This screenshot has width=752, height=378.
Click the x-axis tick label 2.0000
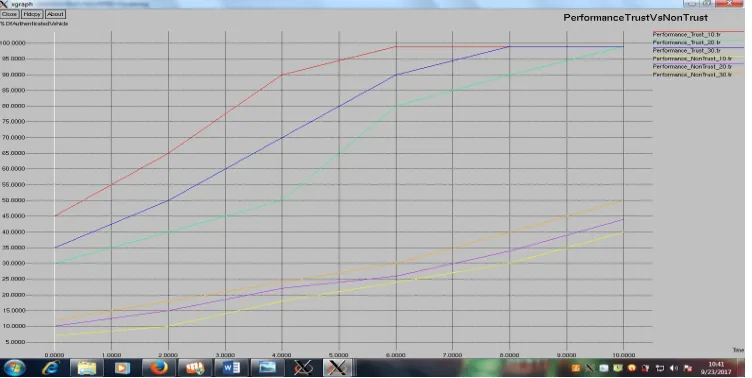click(168, 355)
